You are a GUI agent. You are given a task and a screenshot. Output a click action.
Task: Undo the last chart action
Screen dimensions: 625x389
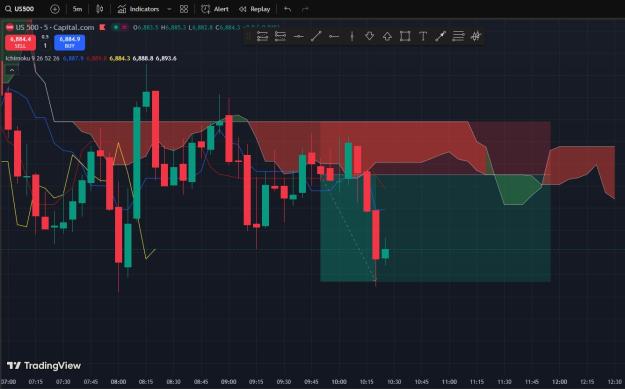pyautogui.click(x=287, y=9)
